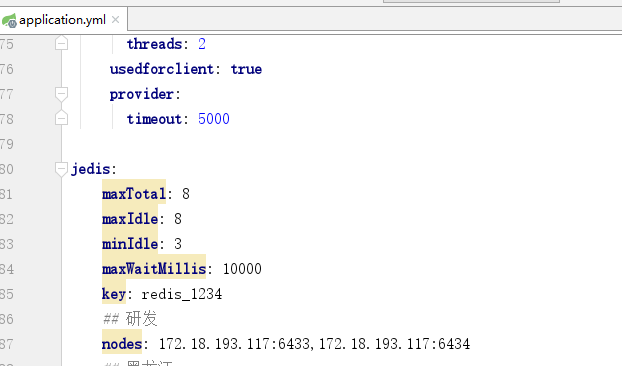Select the application.yml editor tab

63,19
